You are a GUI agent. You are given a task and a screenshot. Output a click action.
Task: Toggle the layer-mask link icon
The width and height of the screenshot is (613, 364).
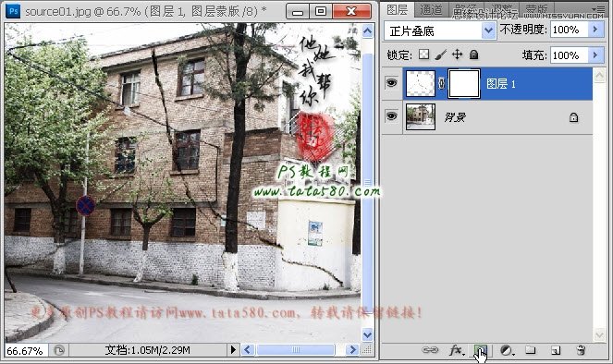442,83
